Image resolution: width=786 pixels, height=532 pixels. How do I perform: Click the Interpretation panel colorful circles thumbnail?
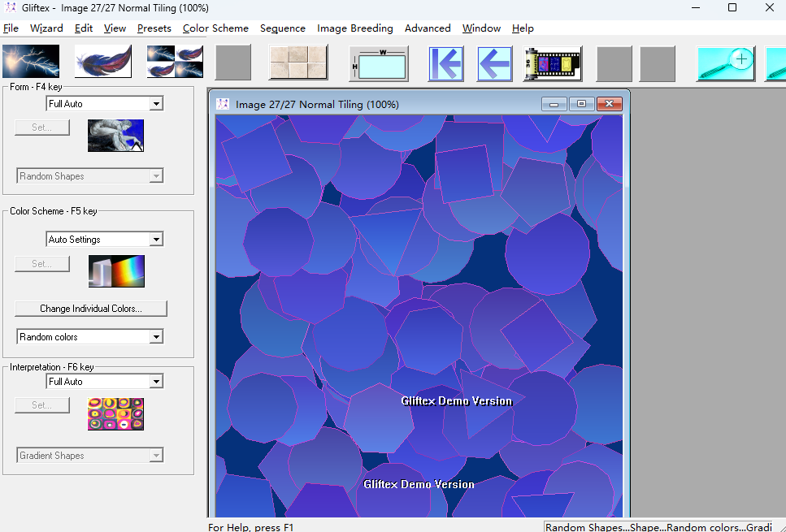pyautogui.click(x=115, y=413)
